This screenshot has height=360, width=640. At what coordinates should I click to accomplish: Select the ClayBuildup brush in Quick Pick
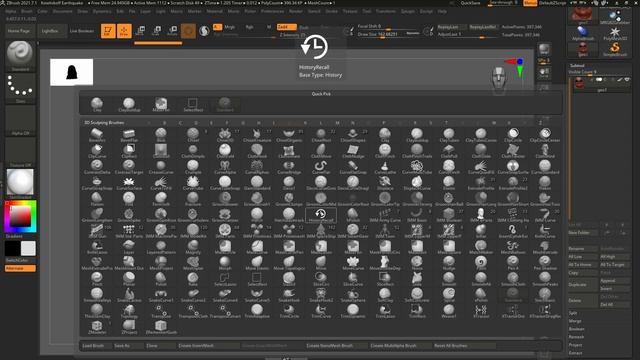[x=129, y=105]
